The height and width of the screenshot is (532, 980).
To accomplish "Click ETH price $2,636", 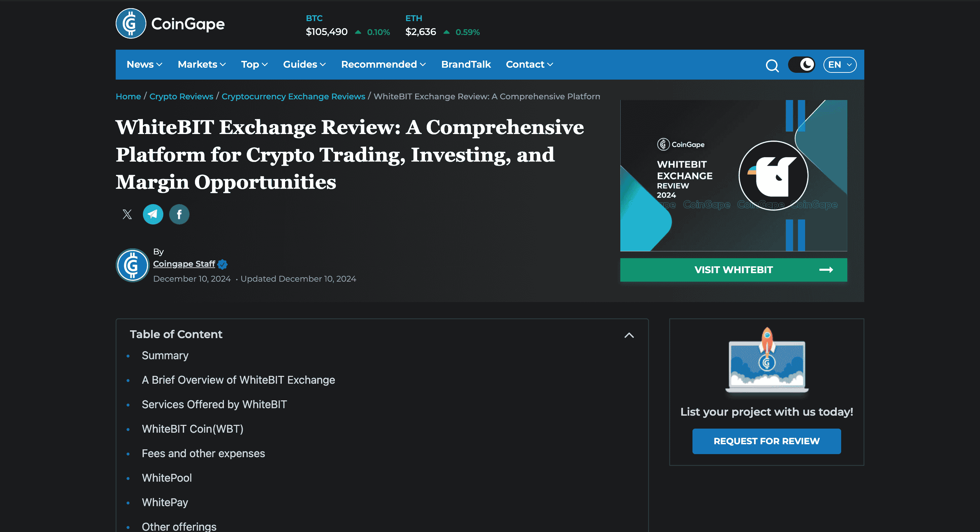I will coord(420,32).
